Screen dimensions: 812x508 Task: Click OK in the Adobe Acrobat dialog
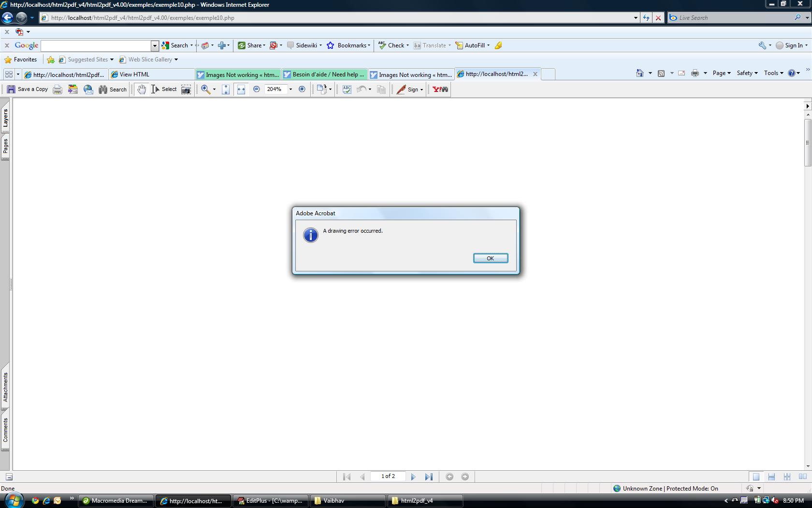pyautogui.click(x=490, y=258)
